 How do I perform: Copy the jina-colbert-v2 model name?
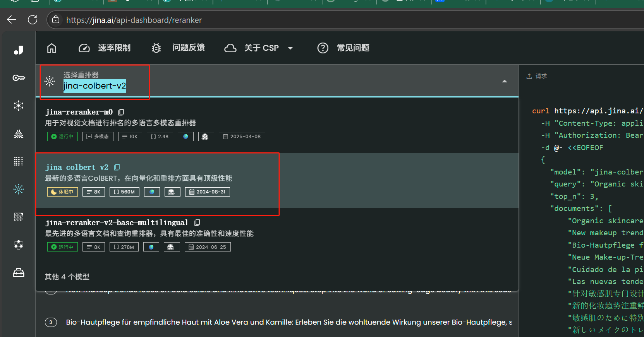[117, 167]
